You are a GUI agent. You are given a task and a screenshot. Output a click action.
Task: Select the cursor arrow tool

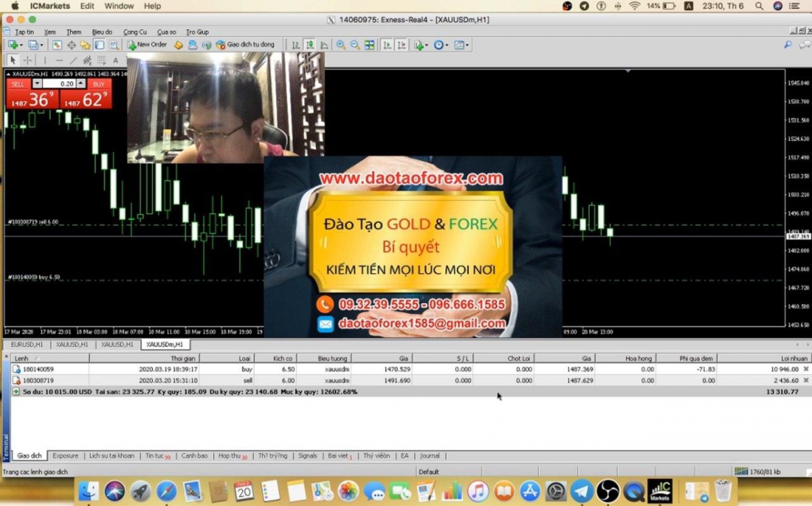coord(13,60)
